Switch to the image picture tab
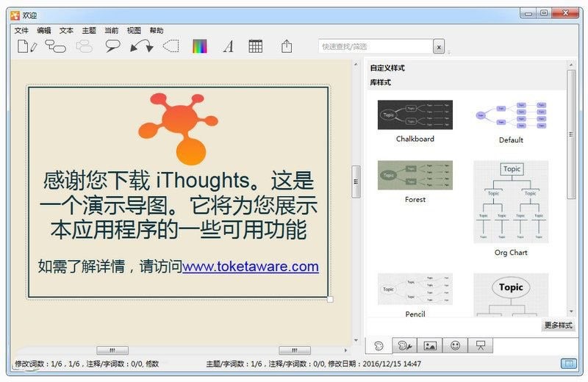Viewport: 588px width, 382px height. tap(430, 346)
